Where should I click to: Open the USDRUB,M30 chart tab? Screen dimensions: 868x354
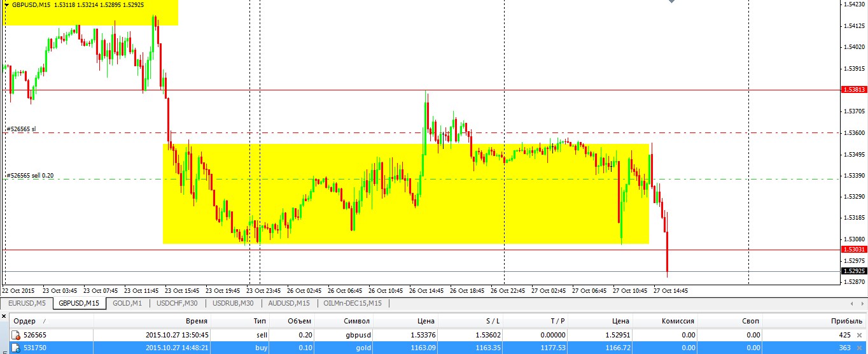233,304
